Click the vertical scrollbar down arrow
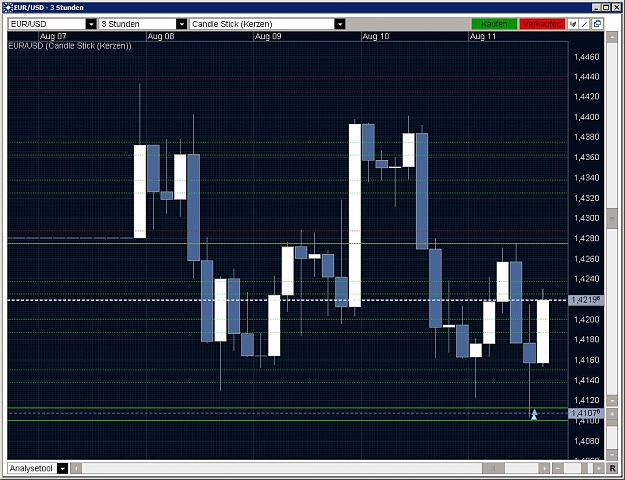 [612, 400]
